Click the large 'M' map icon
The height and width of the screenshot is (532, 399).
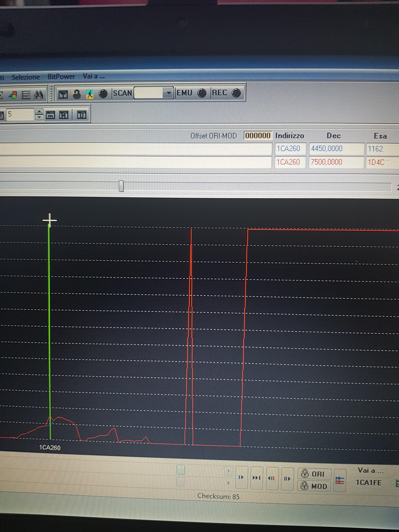coord(64,115)
